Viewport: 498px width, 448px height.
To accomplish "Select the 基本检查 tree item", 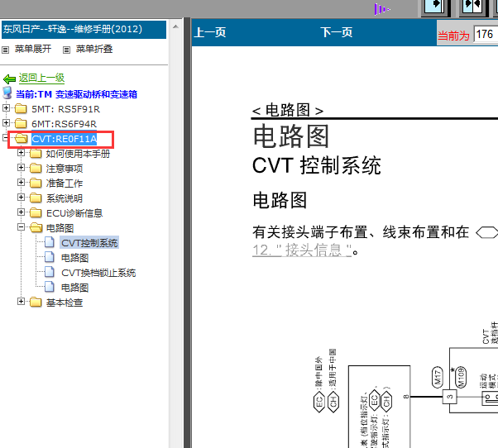I will tap(65, 303).
